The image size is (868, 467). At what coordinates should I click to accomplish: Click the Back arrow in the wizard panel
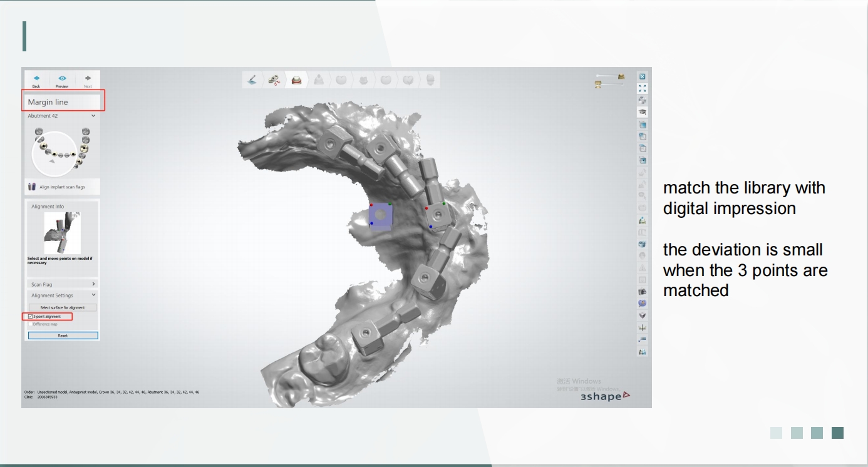coord(36,79)
